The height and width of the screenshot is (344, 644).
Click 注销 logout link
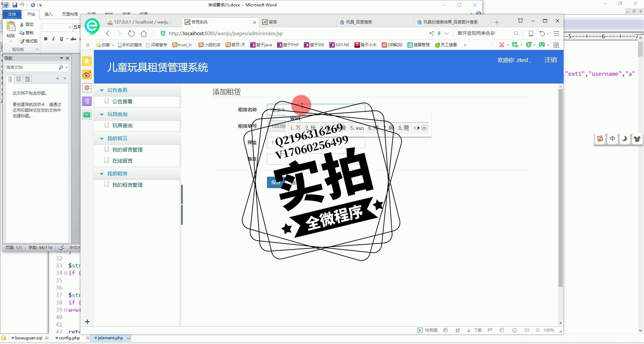[550, 60]
